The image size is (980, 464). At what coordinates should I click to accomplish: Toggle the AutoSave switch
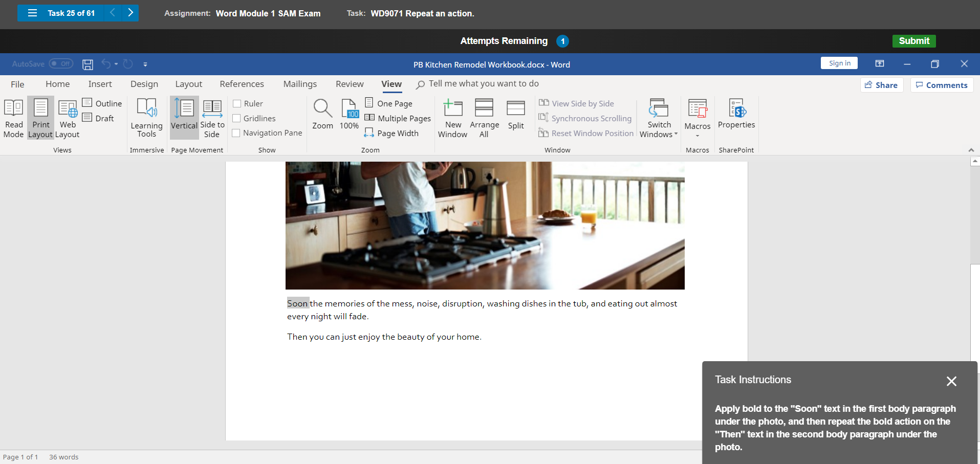pos(61,64)
